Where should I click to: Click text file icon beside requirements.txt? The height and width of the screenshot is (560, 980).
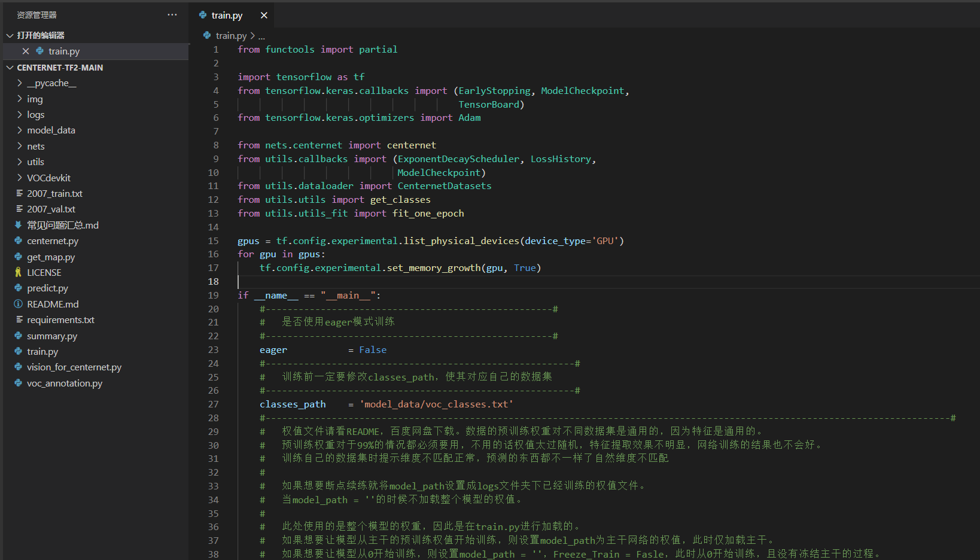click(19, 319)
